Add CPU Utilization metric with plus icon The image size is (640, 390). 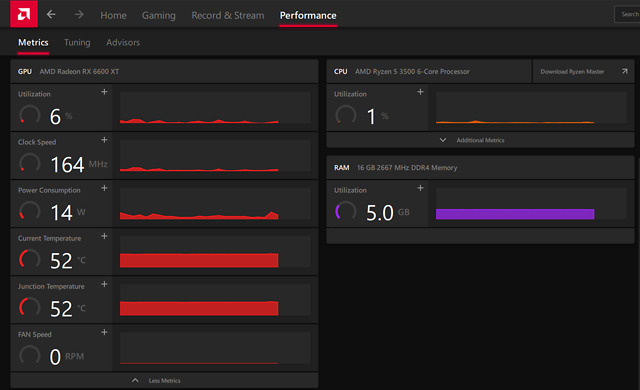tap(420, 92)
